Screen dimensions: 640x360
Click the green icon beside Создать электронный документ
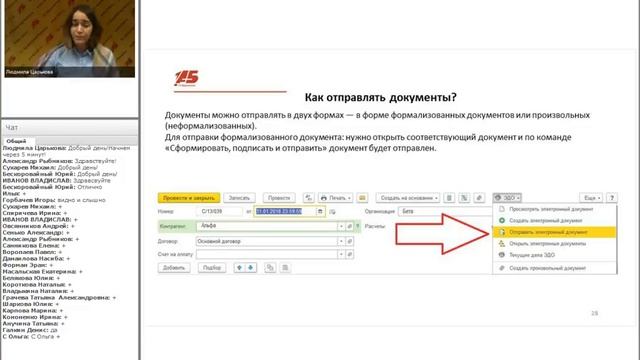(x=502, y=220)
